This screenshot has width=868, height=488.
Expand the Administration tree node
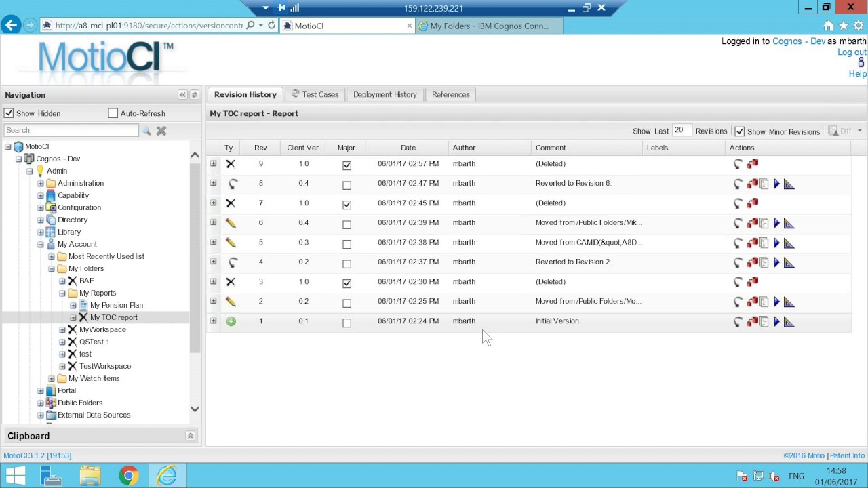pos(41,183)
